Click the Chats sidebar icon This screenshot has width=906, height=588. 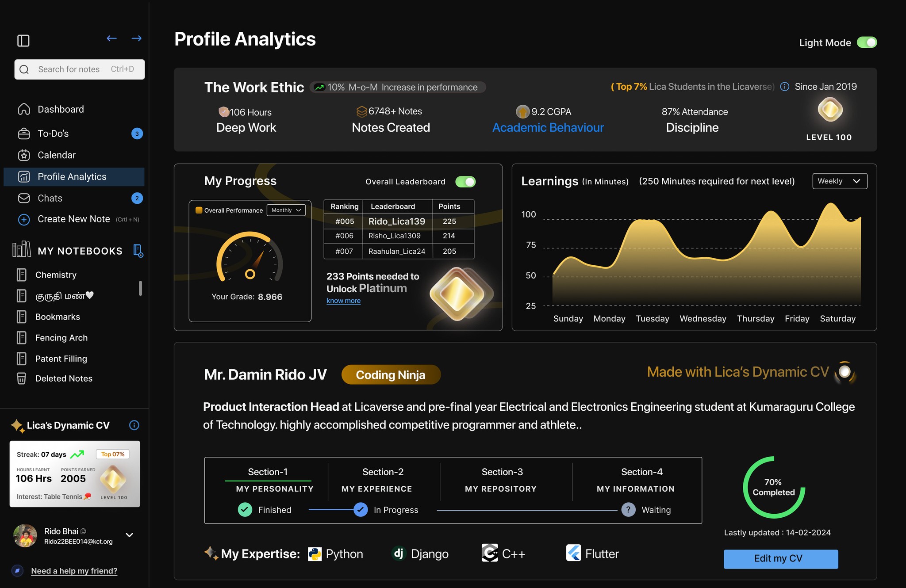click(x=24, y=198)
